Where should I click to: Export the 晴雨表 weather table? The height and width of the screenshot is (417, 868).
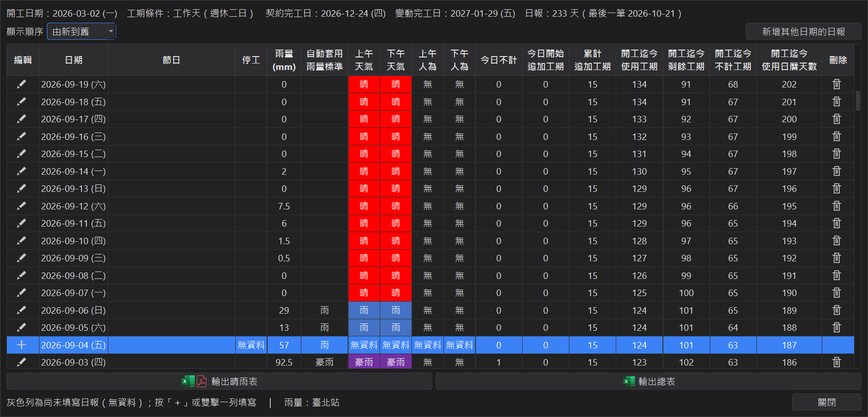coord(219,381)
